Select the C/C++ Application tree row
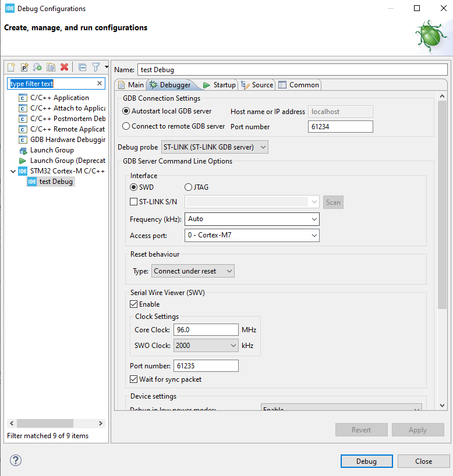Screen dimensions: 453x476 coord(59,98)
